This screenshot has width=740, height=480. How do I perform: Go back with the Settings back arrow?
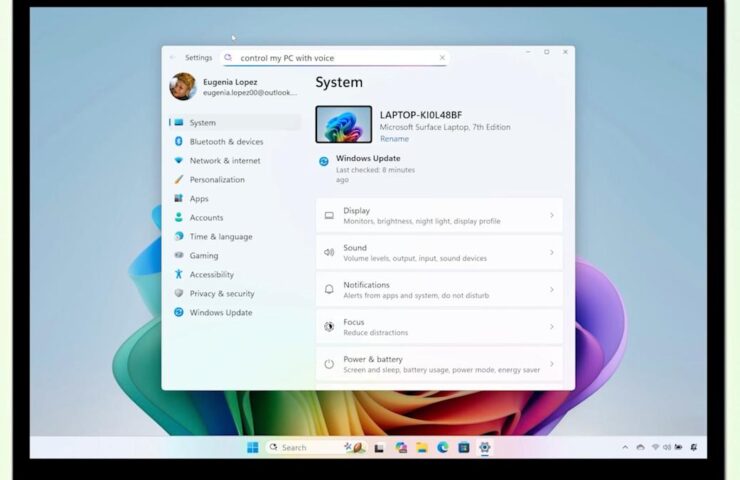pos(173,58)
